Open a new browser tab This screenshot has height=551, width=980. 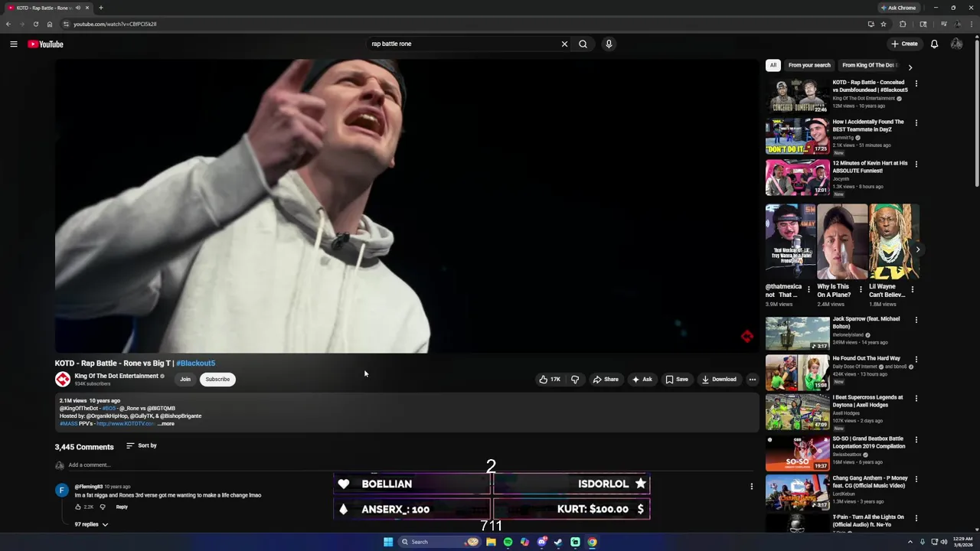[x=100, y=8]
